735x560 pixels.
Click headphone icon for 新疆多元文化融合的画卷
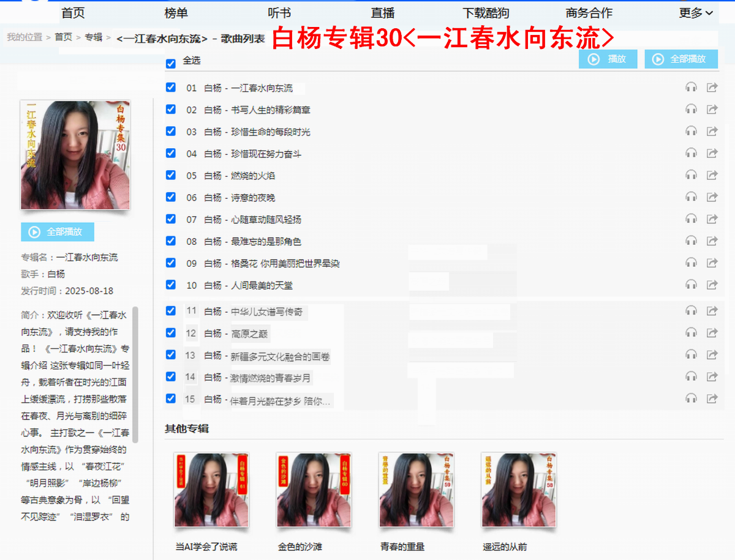tap(692, 355)
